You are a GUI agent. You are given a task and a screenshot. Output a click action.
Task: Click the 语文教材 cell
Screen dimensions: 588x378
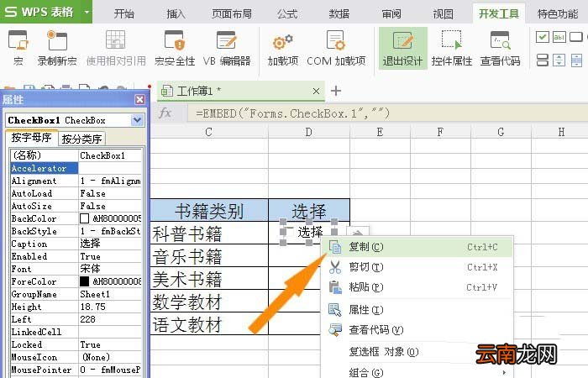209,323
